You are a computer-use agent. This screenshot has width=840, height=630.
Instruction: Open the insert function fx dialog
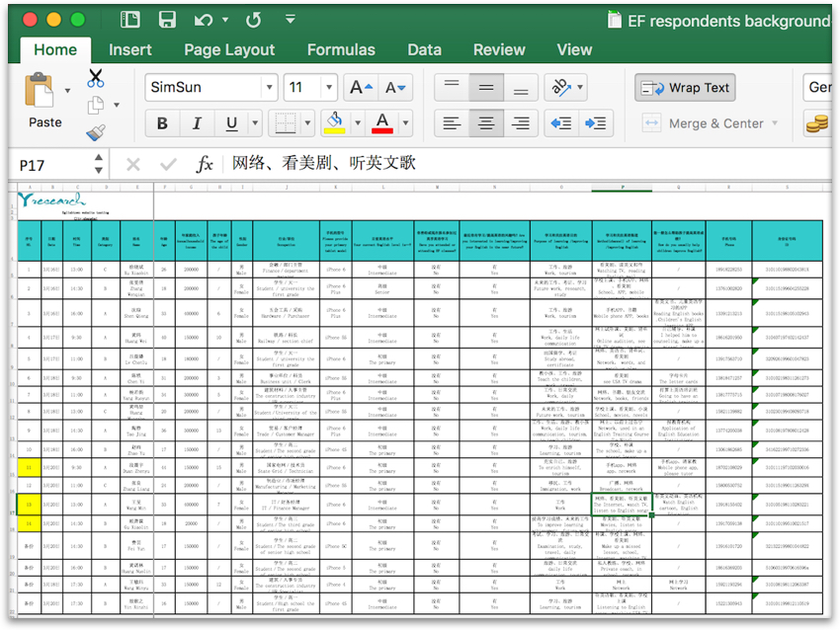205,164
